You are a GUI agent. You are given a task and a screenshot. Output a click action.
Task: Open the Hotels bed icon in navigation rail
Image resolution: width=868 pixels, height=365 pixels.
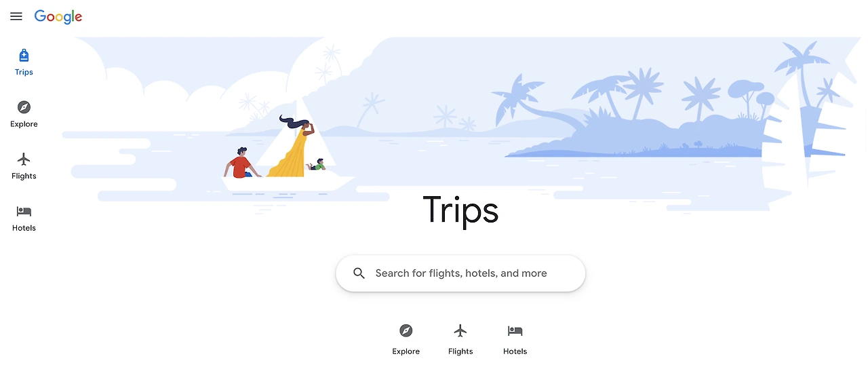coord(24,212)
